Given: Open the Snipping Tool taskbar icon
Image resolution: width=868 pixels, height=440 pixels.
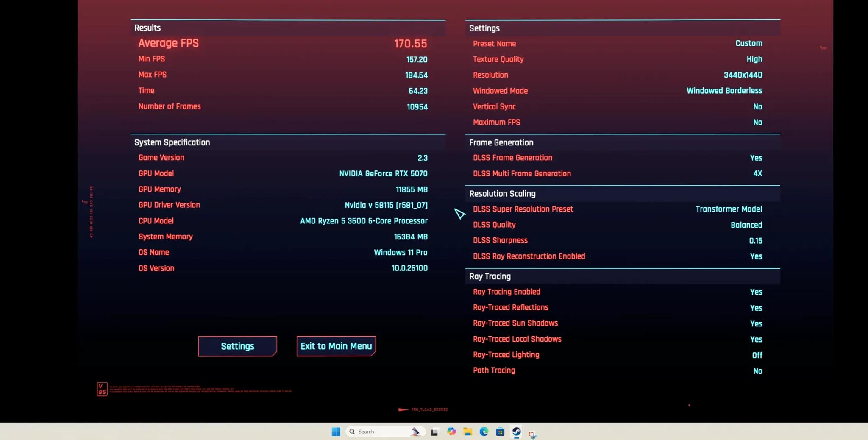Looking at the screenshot, I should coord(533,433).
